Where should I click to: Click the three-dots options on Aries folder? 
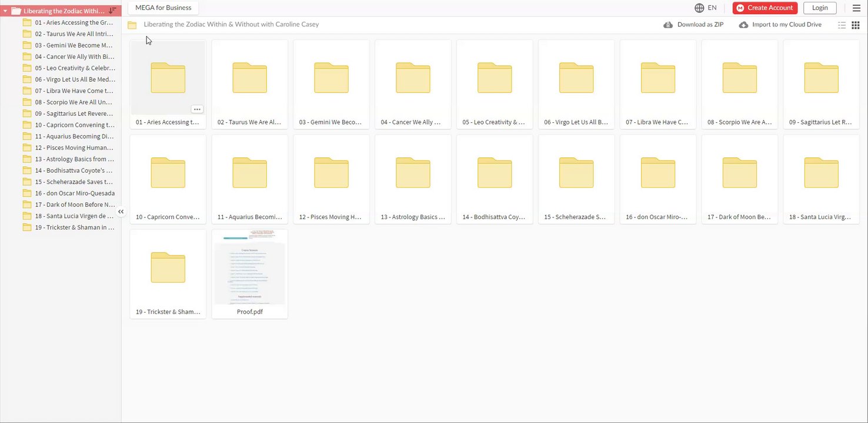click(197, 109)
